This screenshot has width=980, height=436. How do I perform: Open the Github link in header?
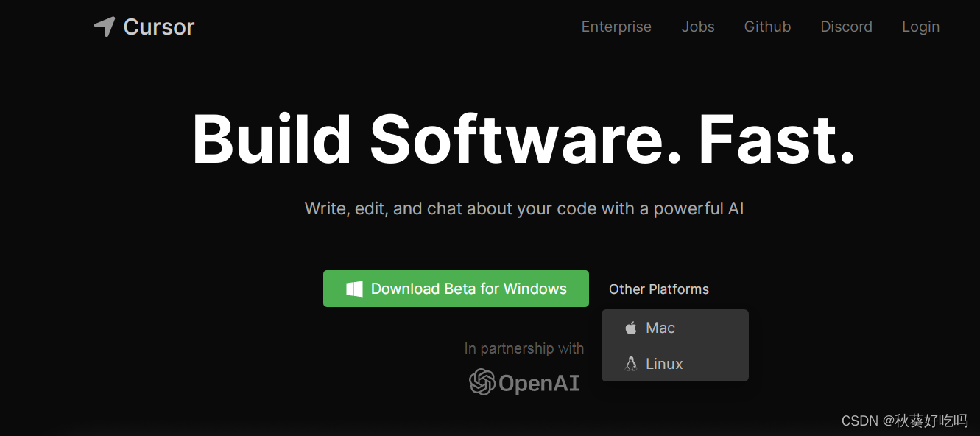pyautogui.click(x=767, y=27)
